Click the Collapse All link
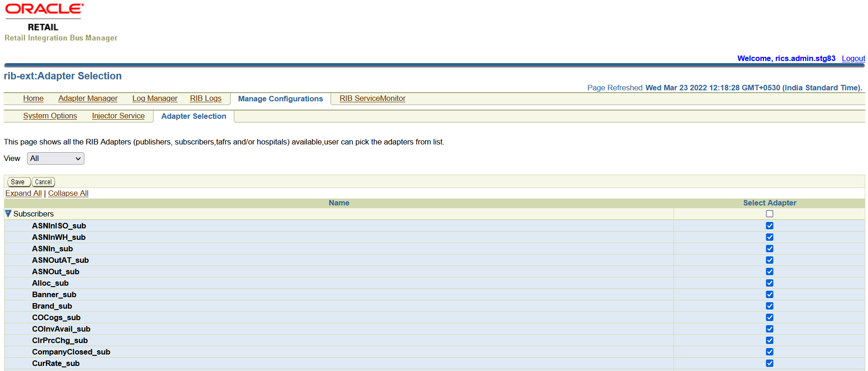 pyautogui.click(x=68, y=194)
